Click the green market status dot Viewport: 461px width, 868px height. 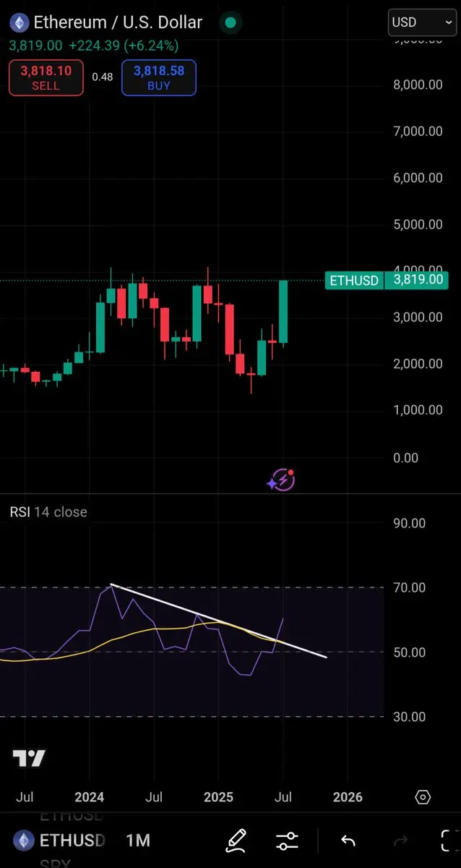[231, 22]
